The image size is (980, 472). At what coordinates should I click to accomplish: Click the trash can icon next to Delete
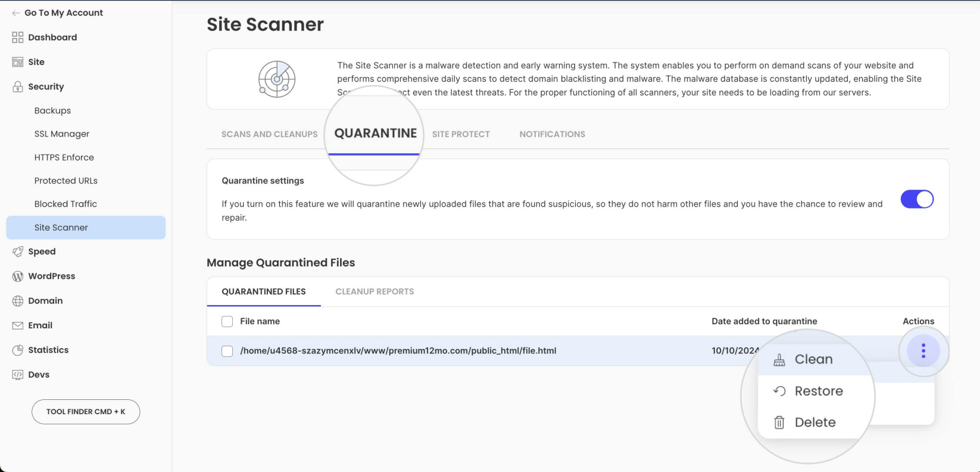[779, 423]
